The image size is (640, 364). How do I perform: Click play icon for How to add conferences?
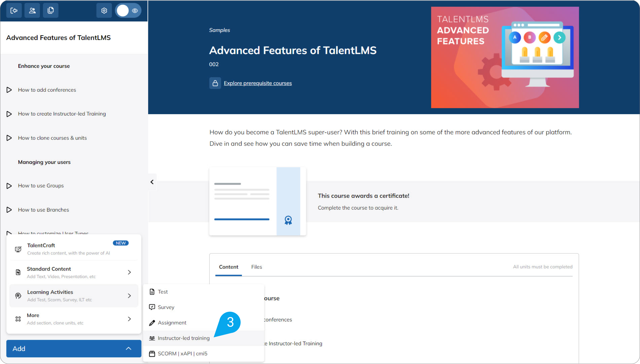pyautogui.click(x=9, y=90)
